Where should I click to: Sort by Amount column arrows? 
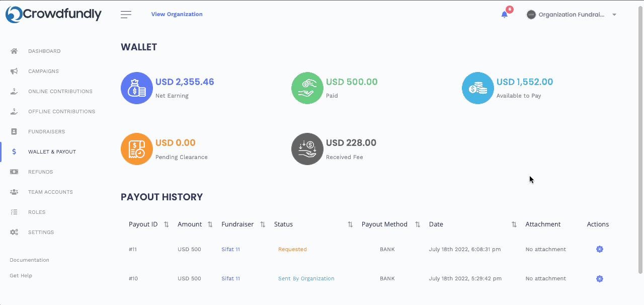(210, 224)
